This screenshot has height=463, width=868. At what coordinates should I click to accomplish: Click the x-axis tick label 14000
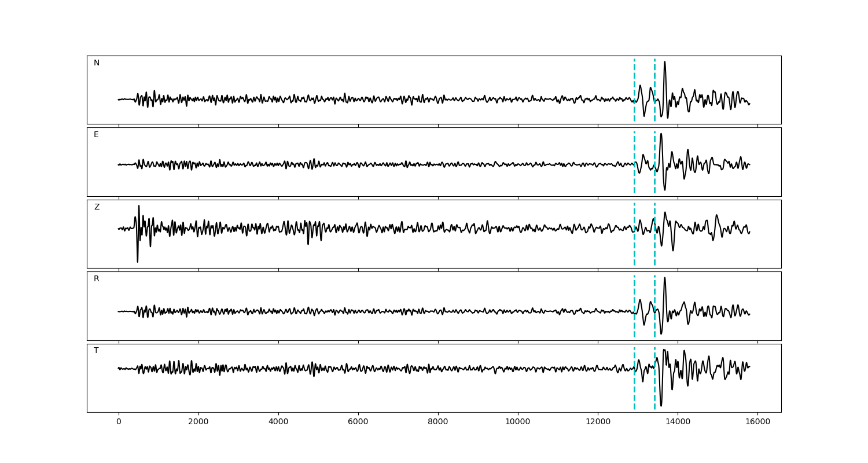point(678,422)
